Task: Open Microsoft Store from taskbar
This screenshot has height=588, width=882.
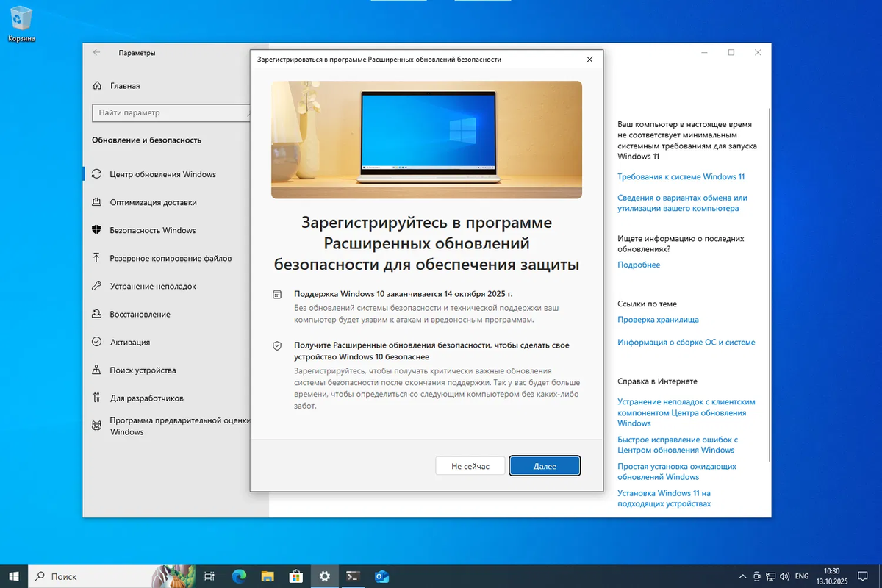Action: 295,576
